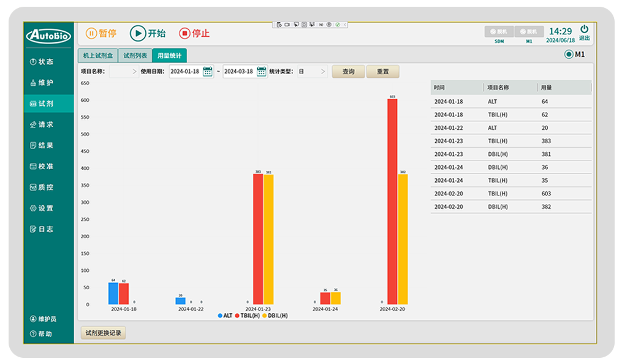Expand the 项目名称 dropdown

(125, 72)
